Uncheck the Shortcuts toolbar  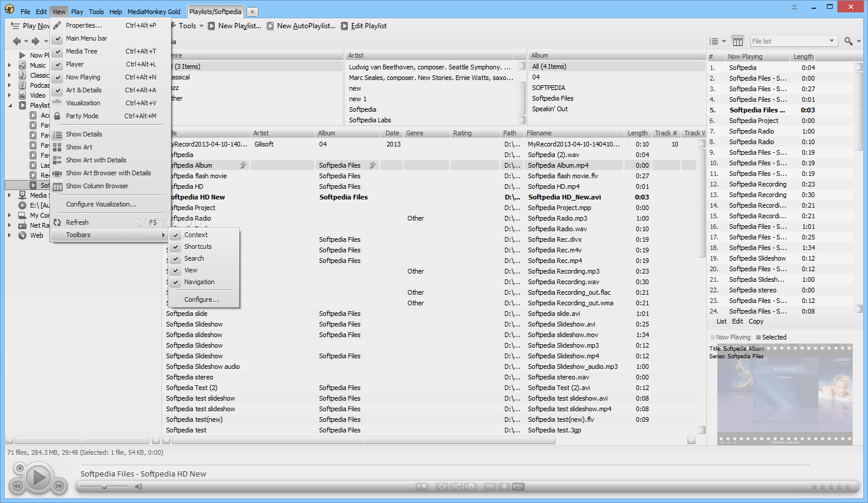tap(198, 246)
